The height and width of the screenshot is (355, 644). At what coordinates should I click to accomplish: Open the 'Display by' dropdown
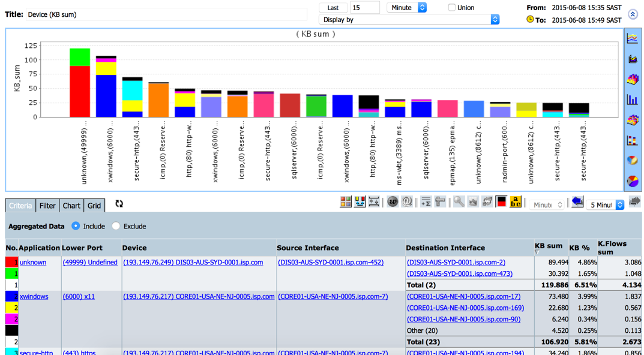(409, 19)
